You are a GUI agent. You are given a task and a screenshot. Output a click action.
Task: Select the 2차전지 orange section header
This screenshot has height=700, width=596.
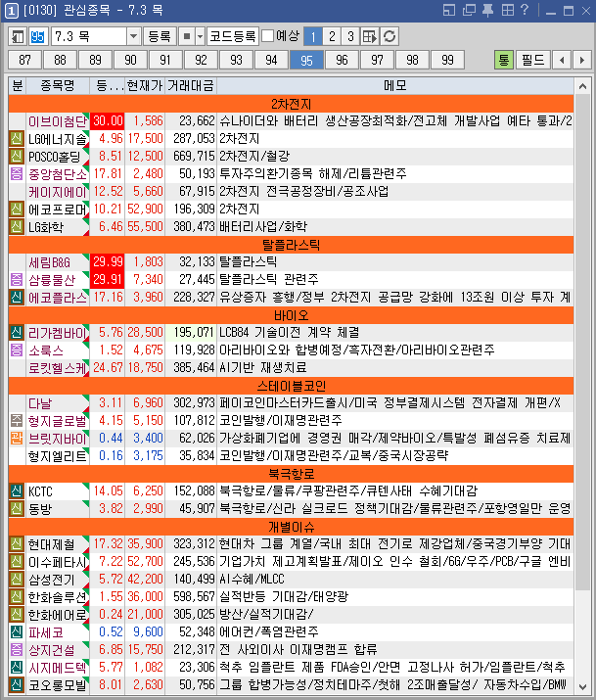291,104
